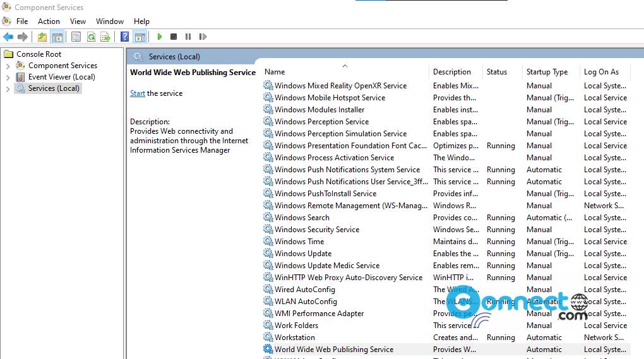Pause Service with the pause icon
644x359 pixels.
(188, 37)
